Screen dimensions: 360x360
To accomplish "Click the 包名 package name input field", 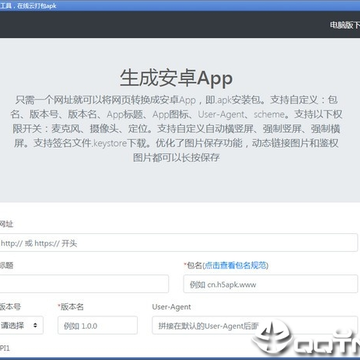I will click(x=270, y=284).
